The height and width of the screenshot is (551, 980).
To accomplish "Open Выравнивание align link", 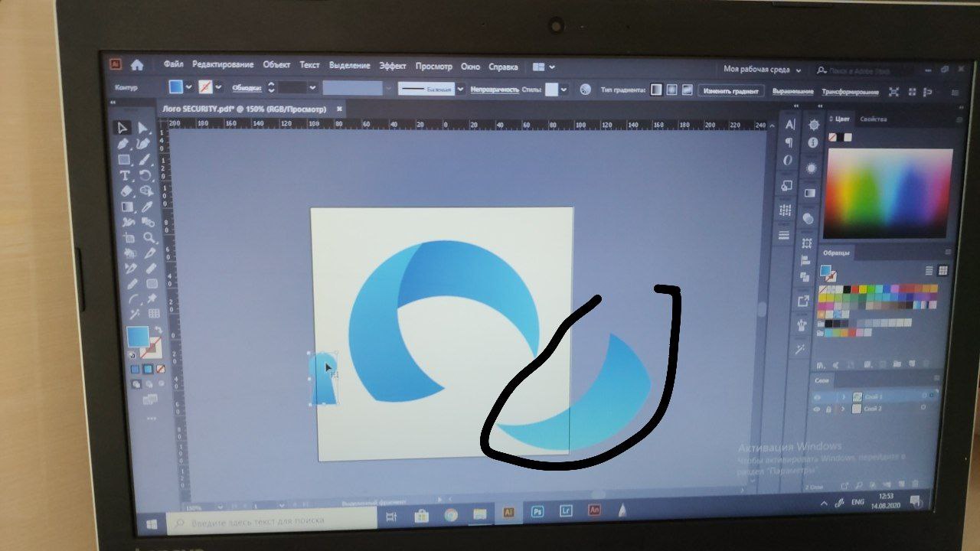I will pos(792,92).
